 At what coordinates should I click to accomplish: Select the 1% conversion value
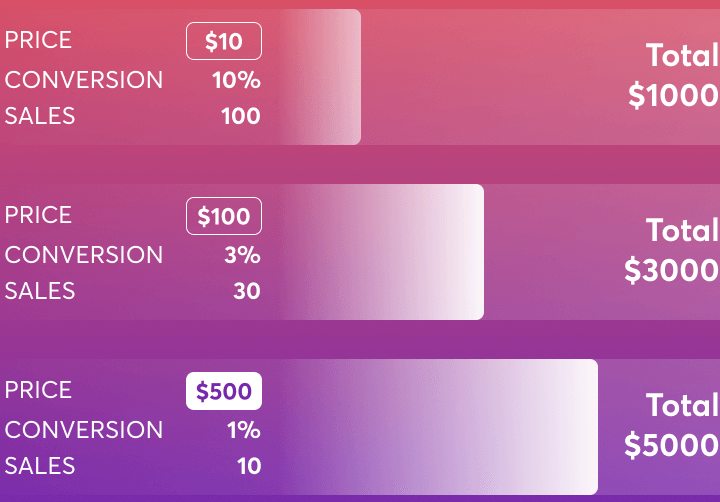point(242,430)
